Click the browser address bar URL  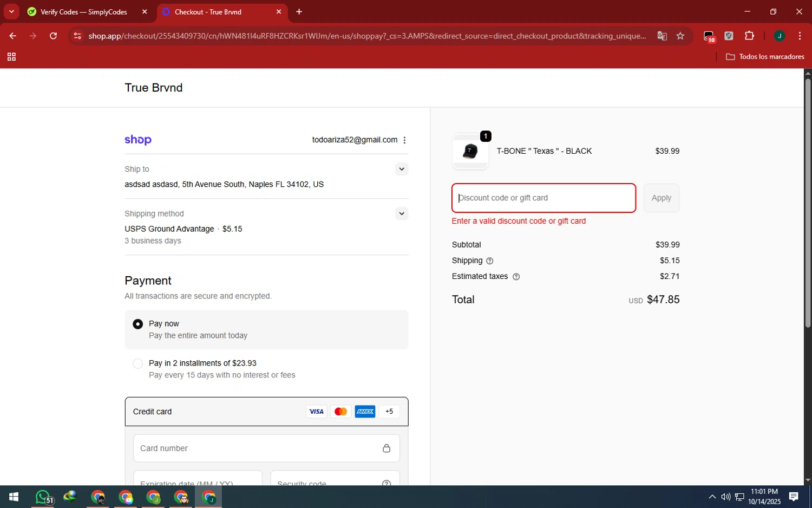click(367, 36)
